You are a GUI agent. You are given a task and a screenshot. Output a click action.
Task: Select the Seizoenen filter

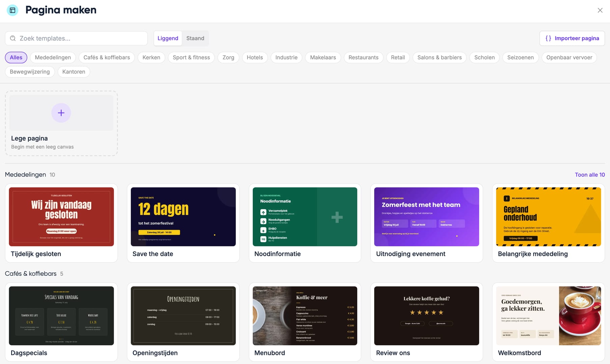point(521,58)
